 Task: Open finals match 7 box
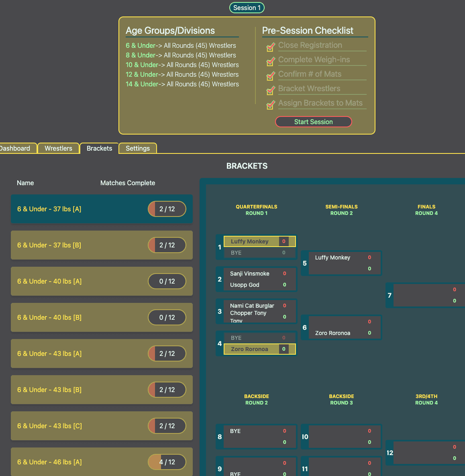426,295
